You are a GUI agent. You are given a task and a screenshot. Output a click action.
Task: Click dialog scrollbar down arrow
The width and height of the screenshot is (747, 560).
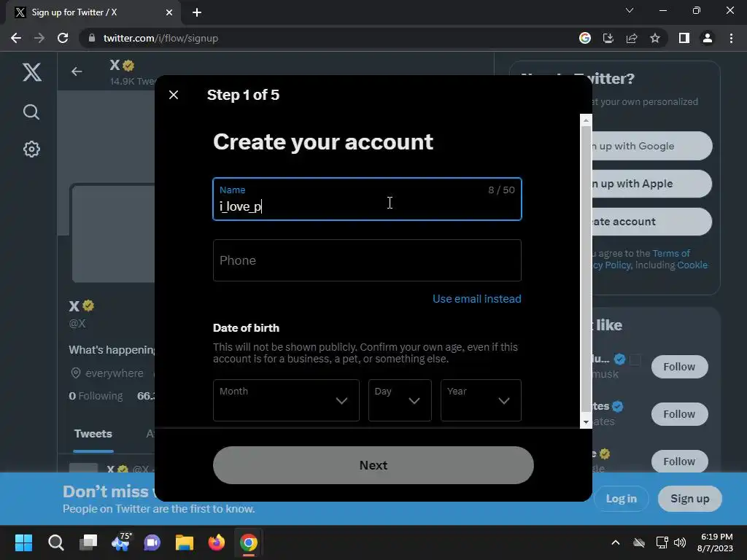(x=586, y=422)
